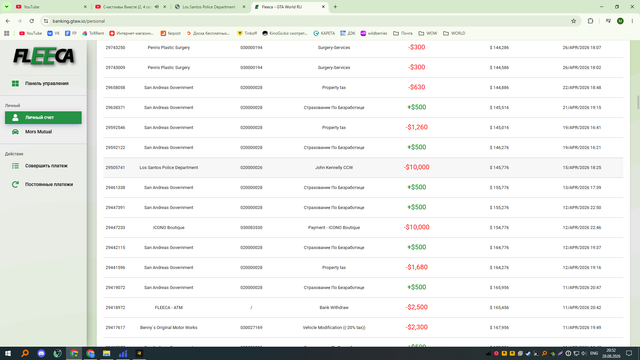Viewport: 640px width, 360px height.
Task: Click the Совершить платеж list icon
Action: click(x=15, y=166)
